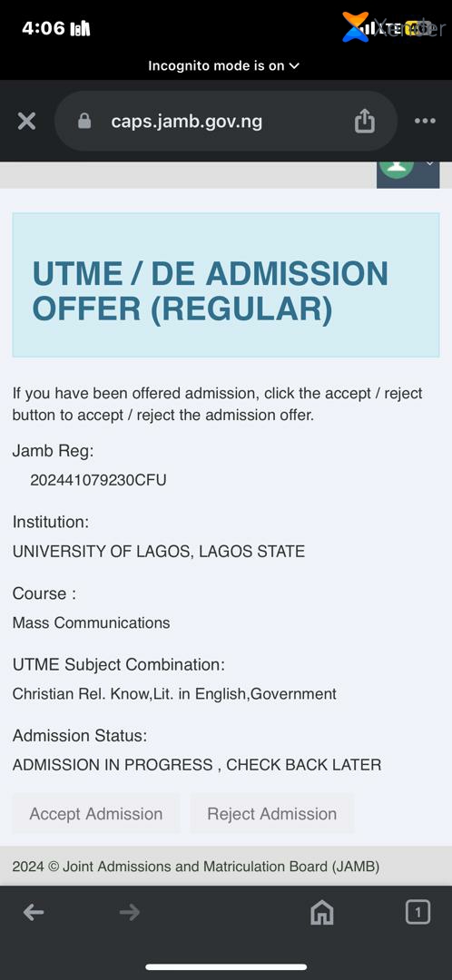Click the Accept Admission button

click(x=96, y=814)
